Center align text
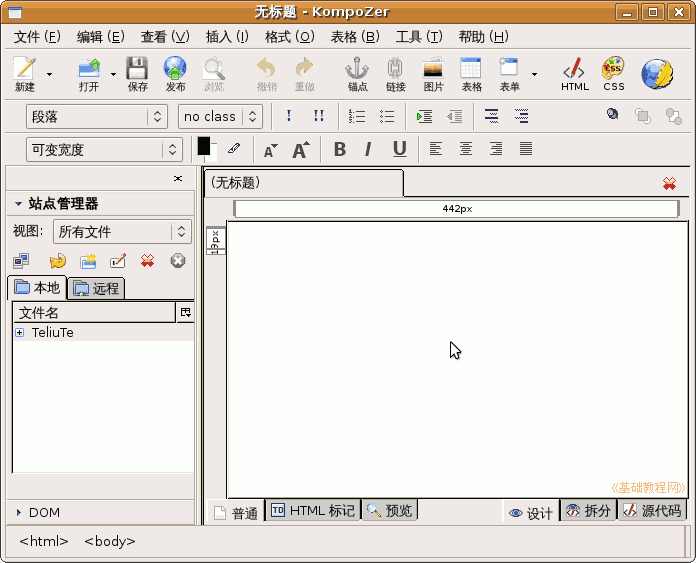Image resolution: width=696 pixels, height=563 pixels. point(466,149)
